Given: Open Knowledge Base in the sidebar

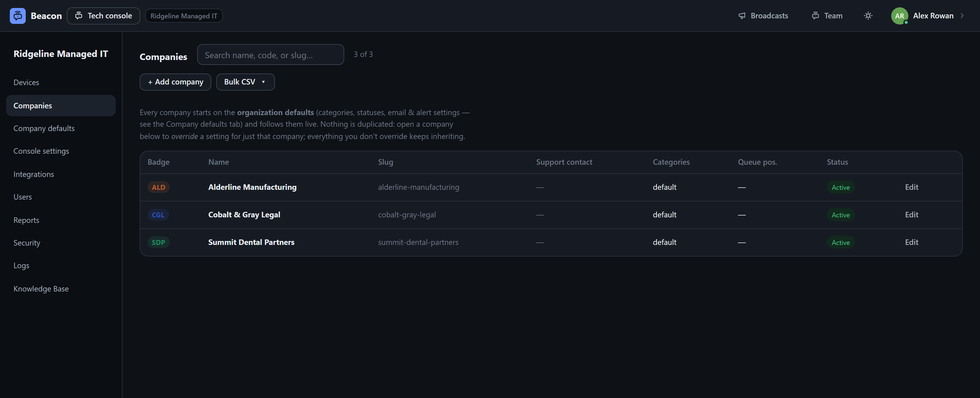Looking at the screenshot, I should [x=61, y=288].
